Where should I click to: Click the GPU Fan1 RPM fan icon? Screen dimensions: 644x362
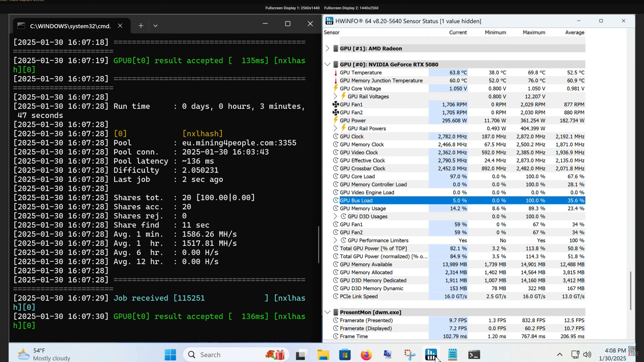tap(335, 104)
